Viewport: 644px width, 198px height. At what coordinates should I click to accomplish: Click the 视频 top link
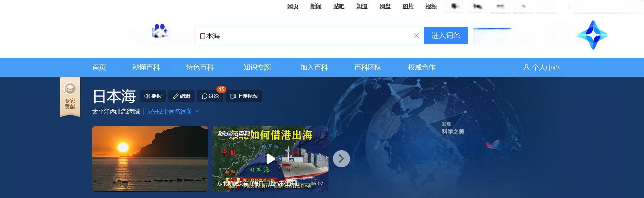tap(431, 6)
